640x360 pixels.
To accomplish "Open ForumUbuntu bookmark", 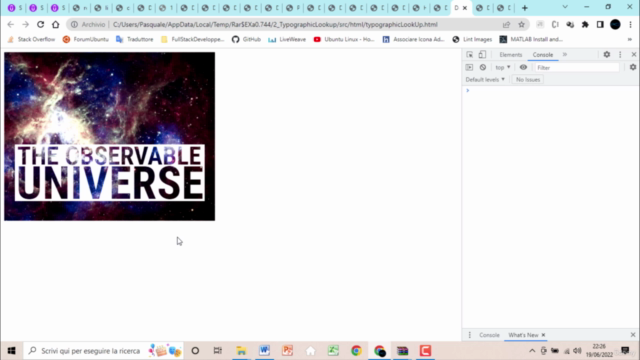I will [86, 40].
